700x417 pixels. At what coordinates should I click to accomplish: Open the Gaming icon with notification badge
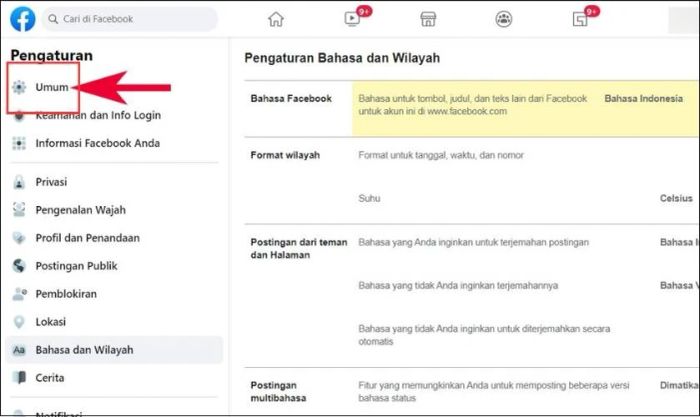pyautogui.click(x=580, y=19)
